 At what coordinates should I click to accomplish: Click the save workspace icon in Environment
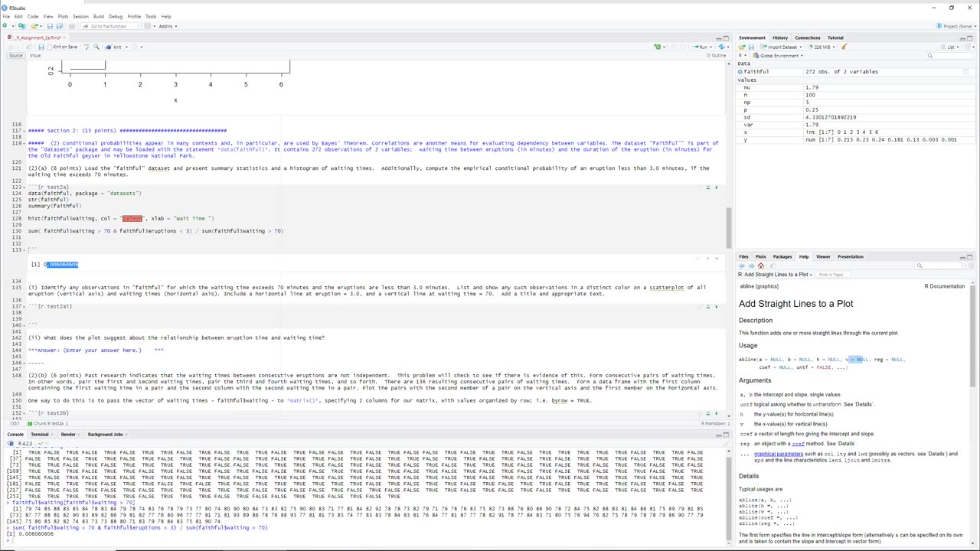coord(751,47)
